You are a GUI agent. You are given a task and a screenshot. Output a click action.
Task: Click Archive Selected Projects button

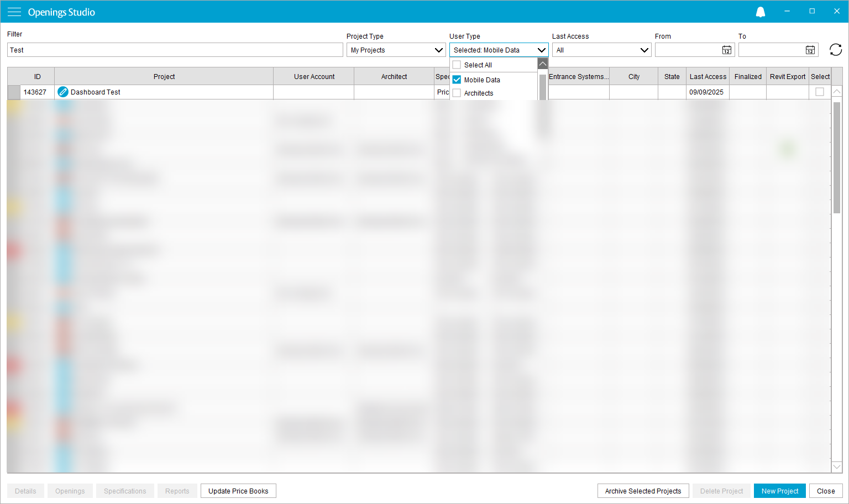[x=643, y=491]
